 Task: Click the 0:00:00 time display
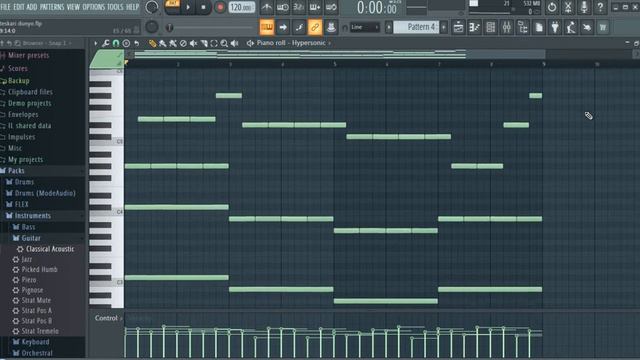coord(377,7)
